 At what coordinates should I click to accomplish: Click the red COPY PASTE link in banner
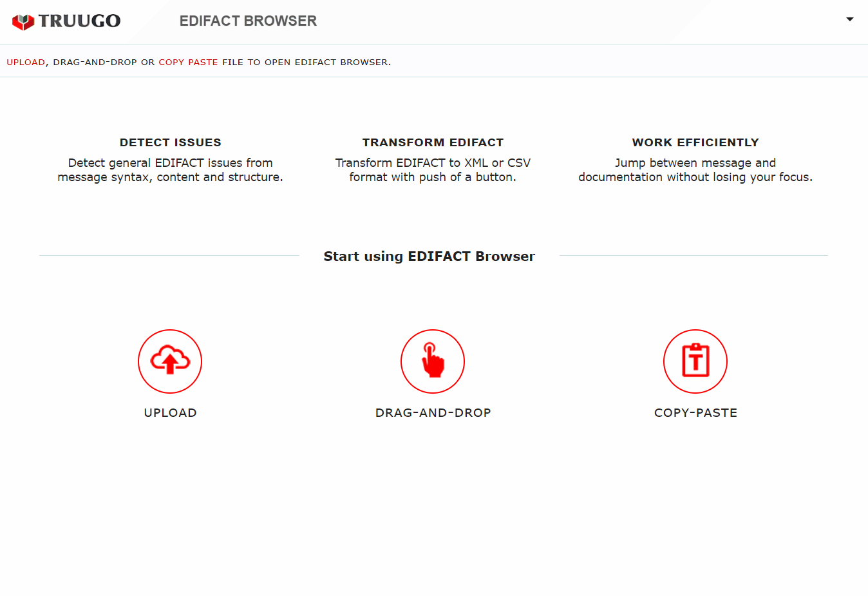[x=188, y=62]
